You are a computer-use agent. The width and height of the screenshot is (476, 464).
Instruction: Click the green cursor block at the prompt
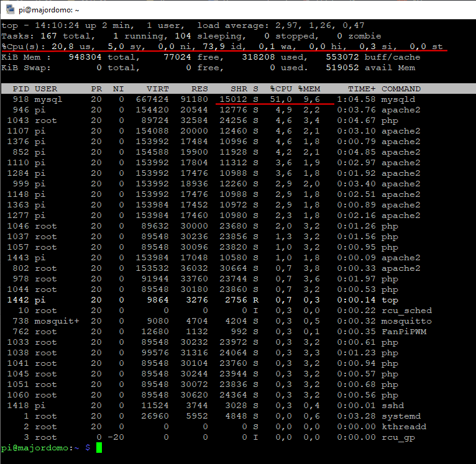pyautogui.click(x=99, y=448)
